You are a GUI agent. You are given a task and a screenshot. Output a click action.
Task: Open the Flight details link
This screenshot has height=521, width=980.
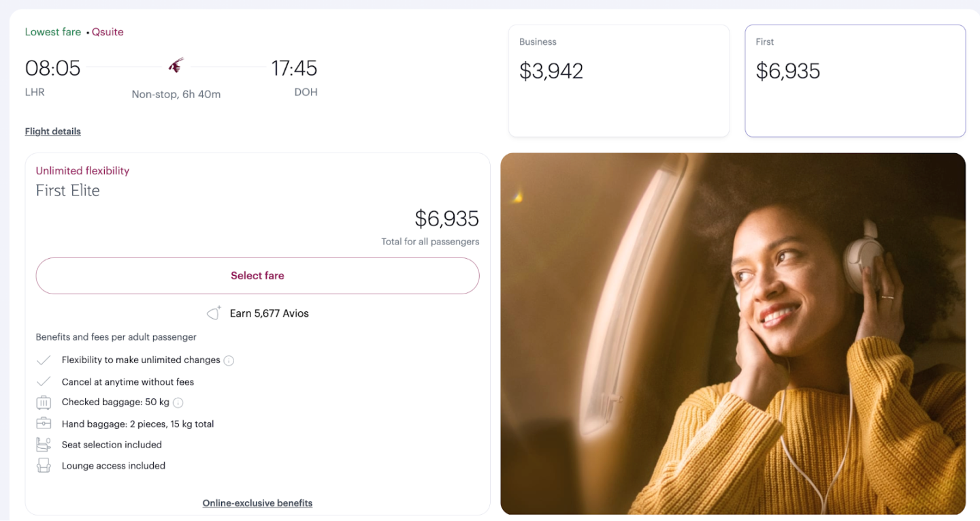coord(53,131)
